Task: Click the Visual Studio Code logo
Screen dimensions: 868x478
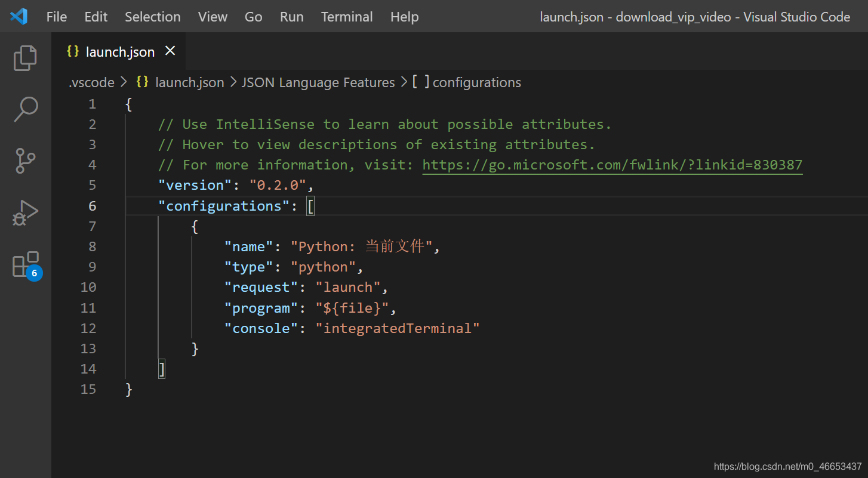Action: point(18,16)
